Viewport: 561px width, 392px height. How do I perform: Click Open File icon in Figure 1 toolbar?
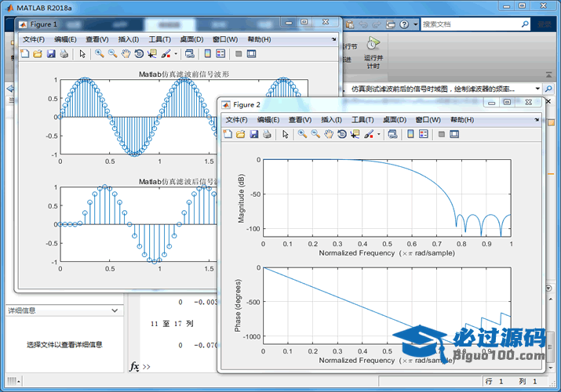pos(38,54)
